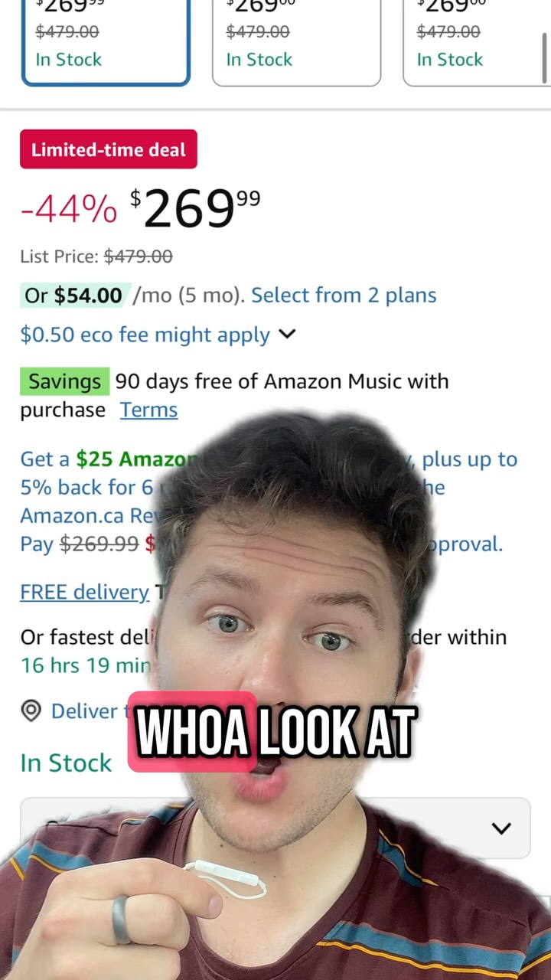Click the Deliver to address link

84,711
